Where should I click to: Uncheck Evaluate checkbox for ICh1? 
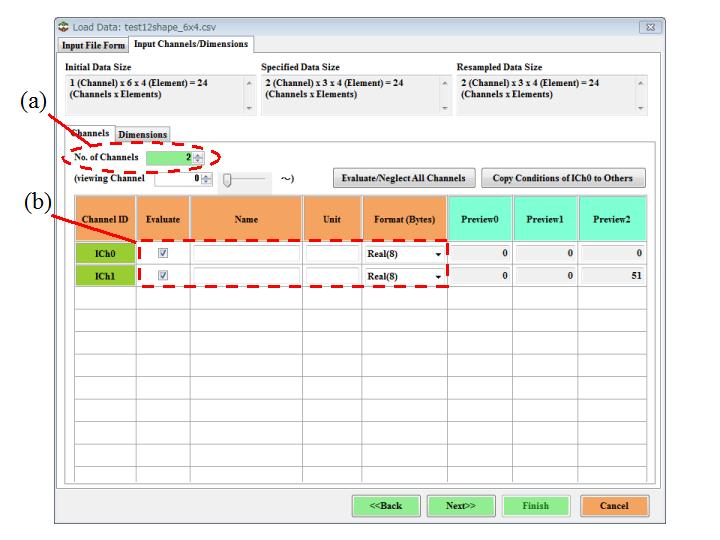click(163, 276)
